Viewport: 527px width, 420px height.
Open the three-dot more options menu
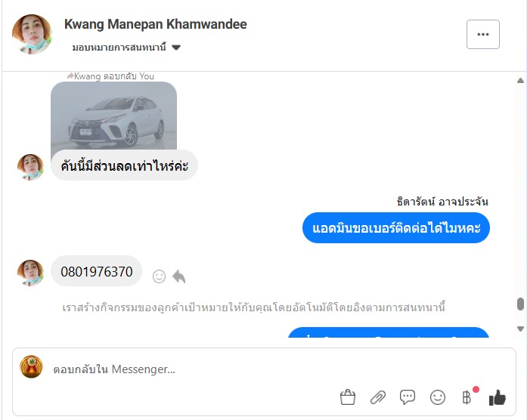(482, 34)
